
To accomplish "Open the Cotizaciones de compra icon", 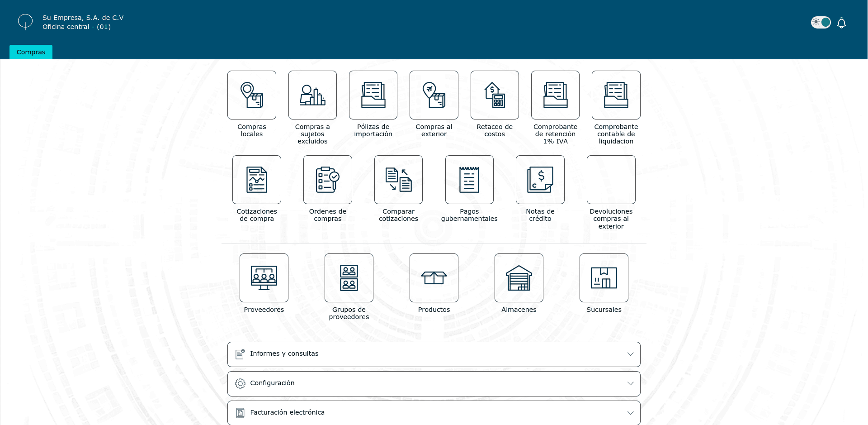I will (257, 180).
